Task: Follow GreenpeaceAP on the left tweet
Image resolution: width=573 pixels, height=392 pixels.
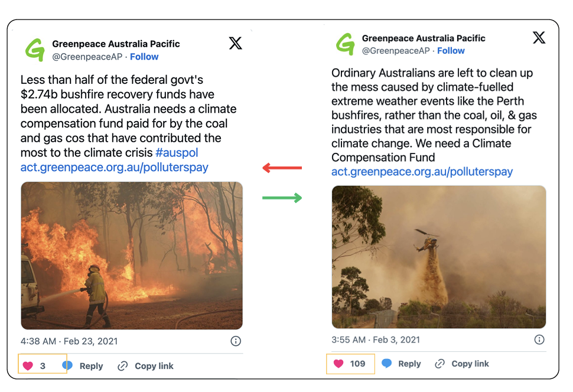Action: tap(144, 57)
